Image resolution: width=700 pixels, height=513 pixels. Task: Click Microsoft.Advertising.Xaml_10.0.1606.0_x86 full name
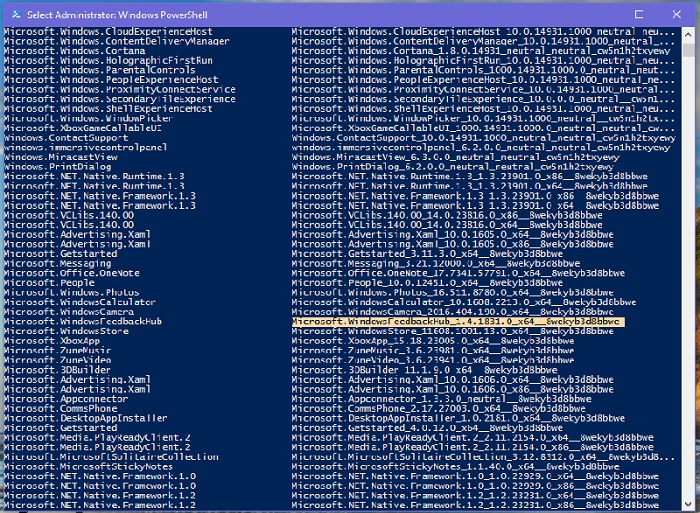coord(452,389)
